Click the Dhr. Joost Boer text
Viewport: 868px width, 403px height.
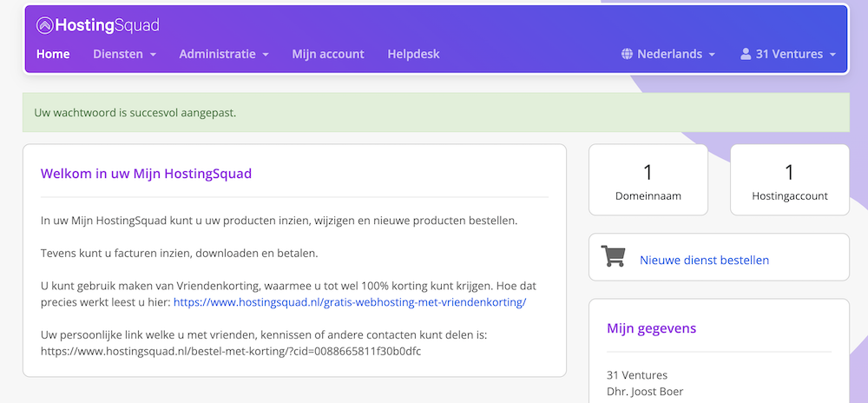(x=645, y=392)
